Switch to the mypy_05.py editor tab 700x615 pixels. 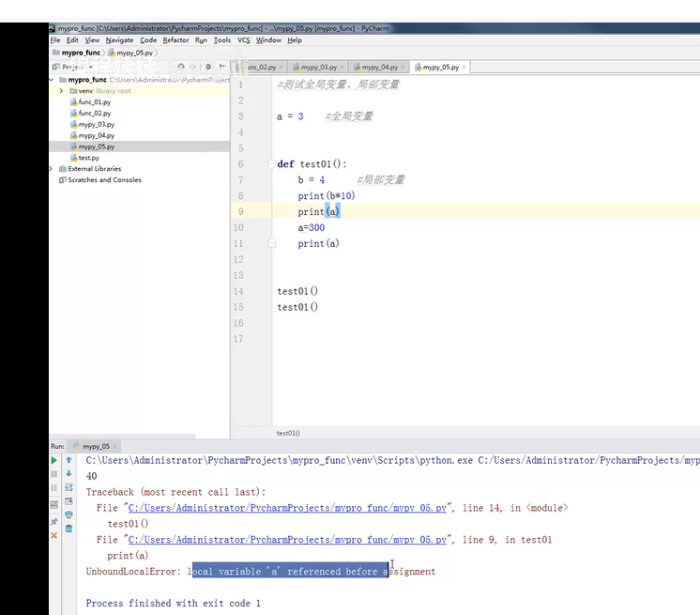[440, 67]
